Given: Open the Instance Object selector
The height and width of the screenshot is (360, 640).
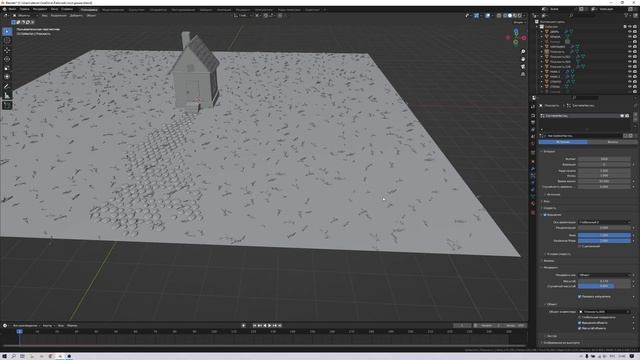Looking at the screenshot, I should pyautogui.click(x=604, y=311).
